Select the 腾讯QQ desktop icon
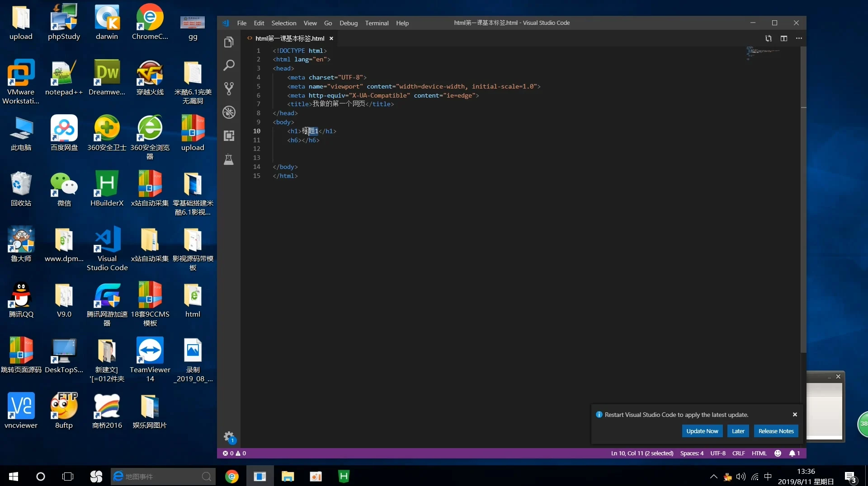 [21, 300]
